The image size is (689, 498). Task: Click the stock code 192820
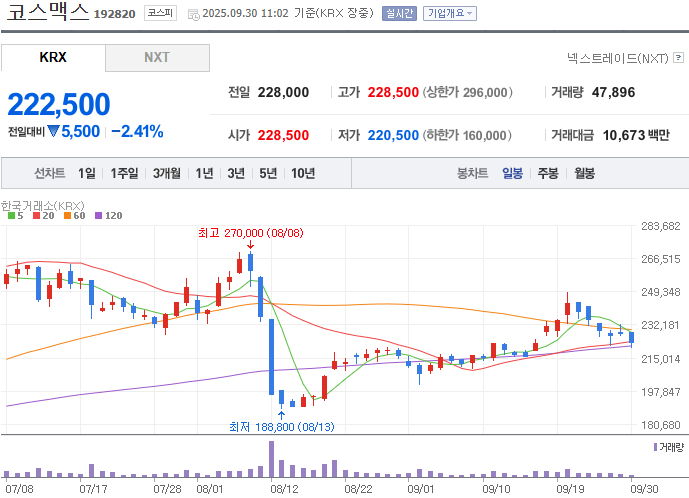click(115, 14)
